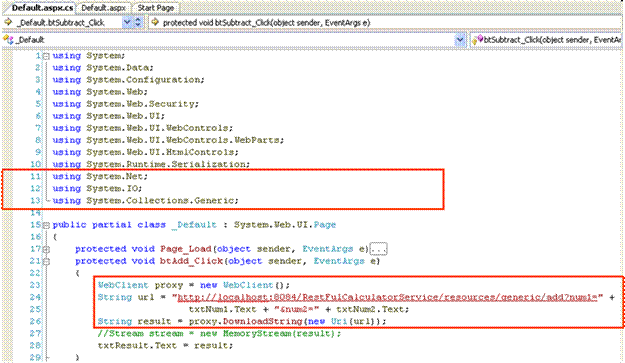The image size is (625, 363).
Task: Click the 'using System.Web;' line
Action: point(100,92)
